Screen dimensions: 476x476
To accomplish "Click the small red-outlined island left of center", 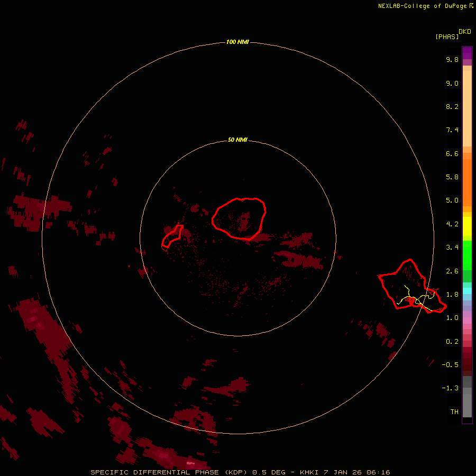I will [x=172, y=236].
